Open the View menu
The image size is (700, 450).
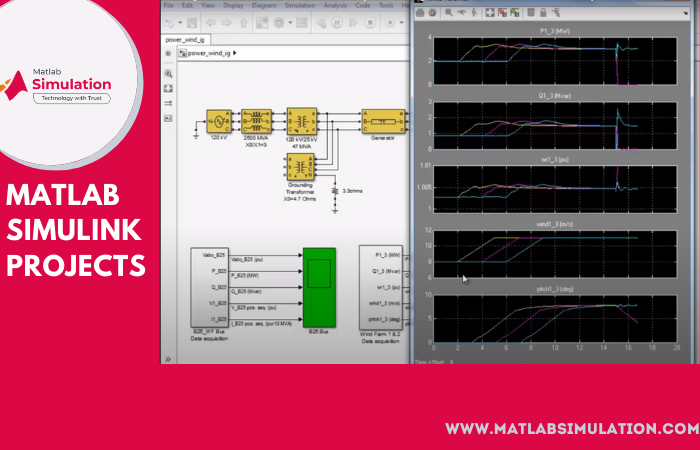(208, 5)
